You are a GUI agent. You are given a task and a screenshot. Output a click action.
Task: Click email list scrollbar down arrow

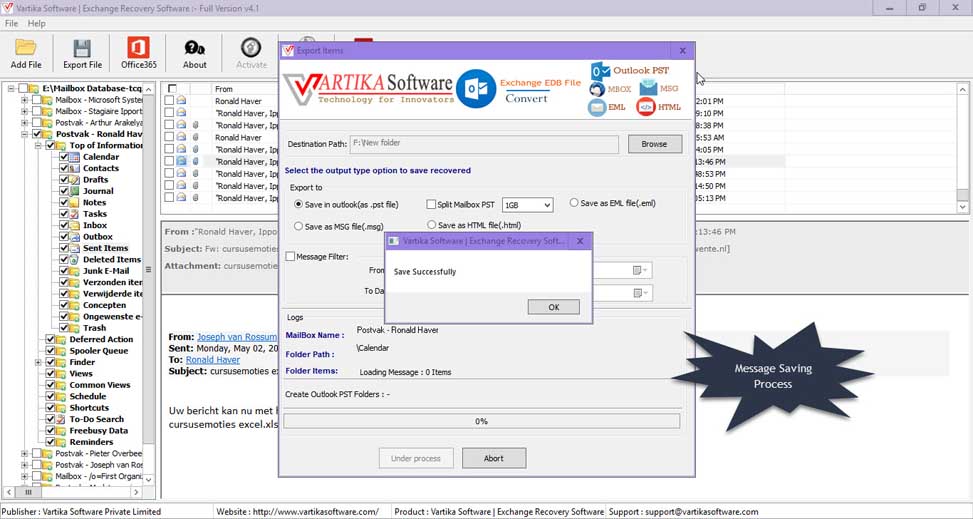(962, 207)
